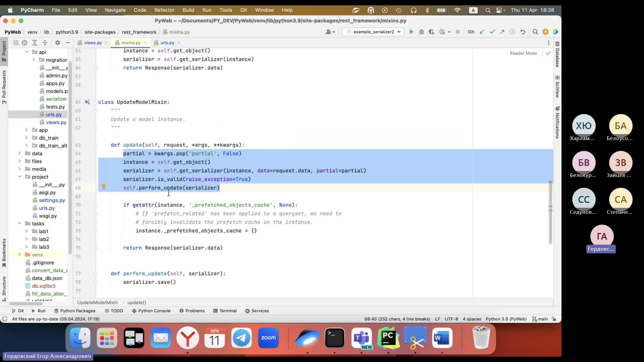Open the Bookmarks side panel
Screen dimensions: 644x362
[x=4, y=253]
